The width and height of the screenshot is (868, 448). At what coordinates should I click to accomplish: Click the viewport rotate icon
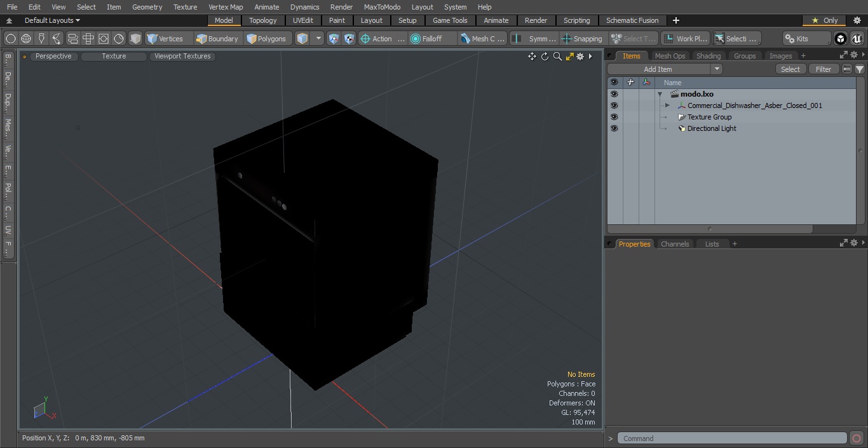[x=545, y=57]
